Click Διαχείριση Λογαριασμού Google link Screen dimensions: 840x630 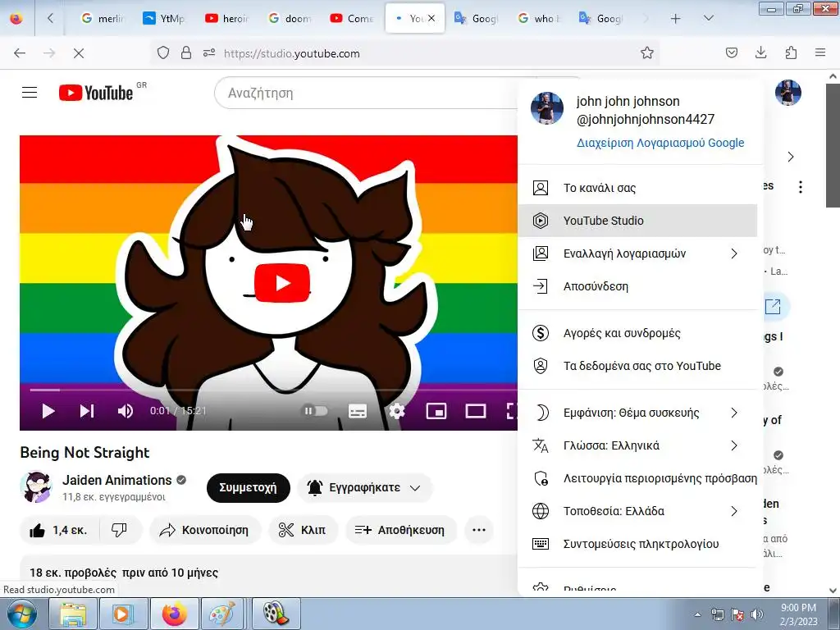(660, 143)
